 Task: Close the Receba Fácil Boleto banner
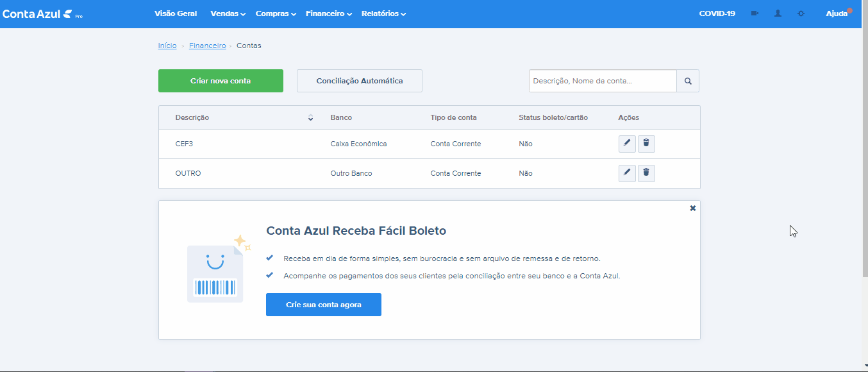pos(693,208)
